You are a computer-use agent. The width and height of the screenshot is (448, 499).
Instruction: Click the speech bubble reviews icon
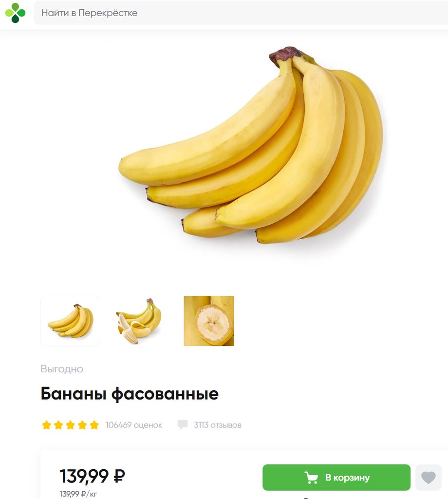click(183, 424)
